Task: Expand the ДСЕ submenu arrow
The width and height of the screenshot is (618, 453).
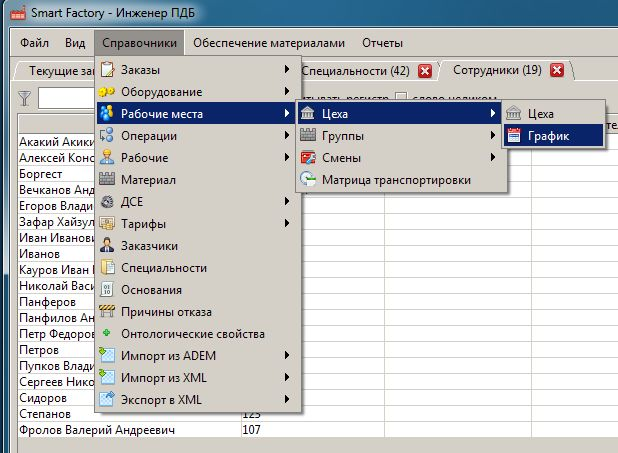Action: (x=287, y=201)
